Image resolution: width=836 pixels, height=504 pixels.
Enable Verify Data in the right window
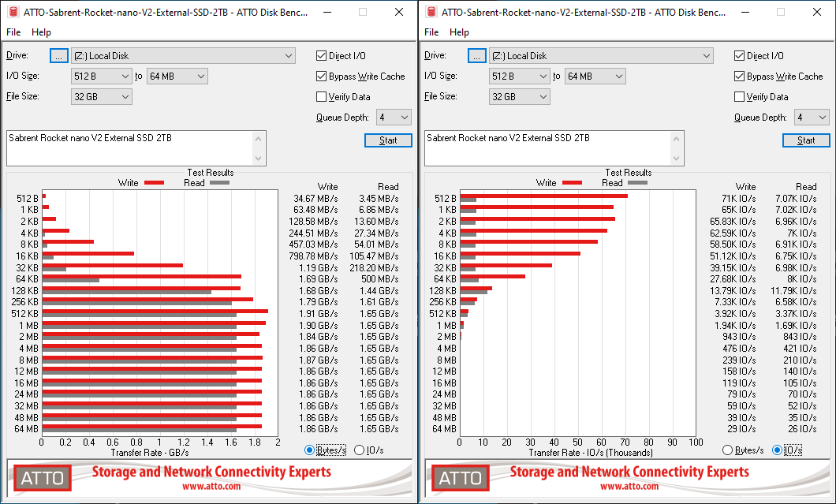(x=740, y=97)
